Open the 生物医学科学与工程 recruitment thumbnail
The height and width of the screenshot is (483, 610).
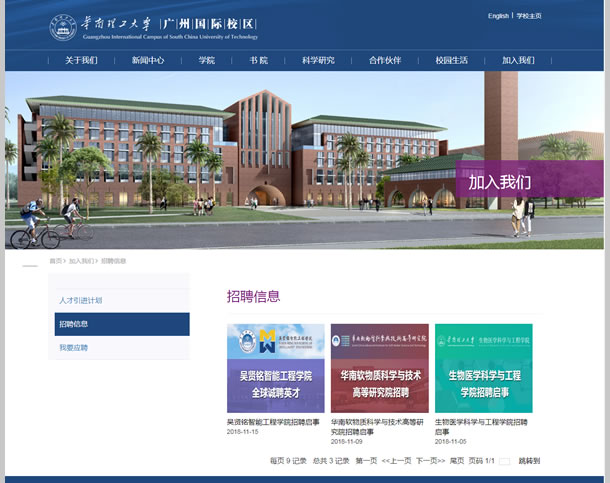pos(484,368)
